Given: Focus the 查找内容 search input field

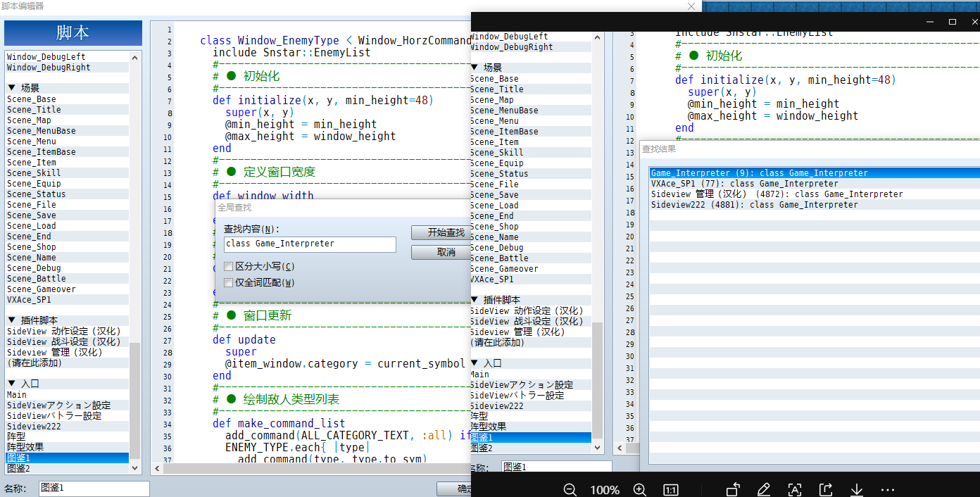Looking at the screenshot, I should click(310, 244).
